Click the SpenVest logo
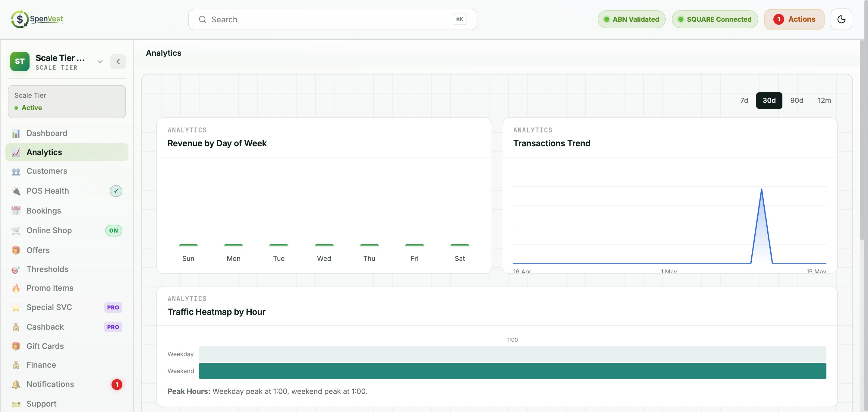Screen dimensions: 868x412 [37, 19]
